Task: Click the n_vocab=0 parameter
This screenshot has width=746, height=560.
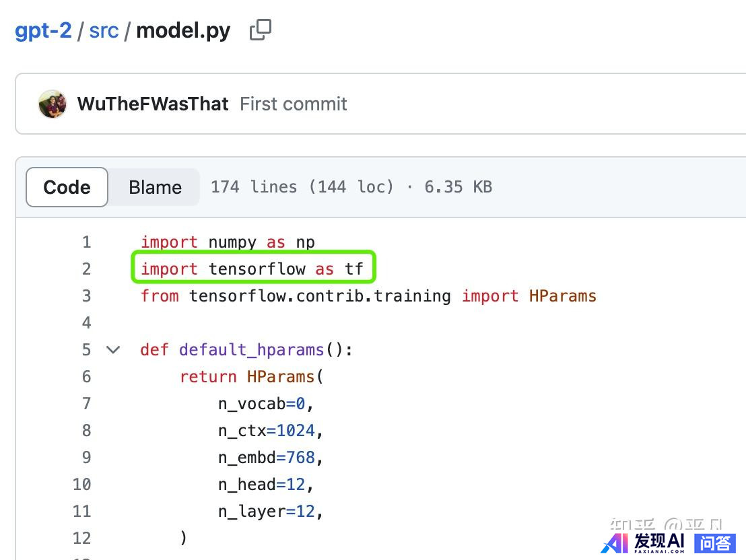Action: coord(265,404)
